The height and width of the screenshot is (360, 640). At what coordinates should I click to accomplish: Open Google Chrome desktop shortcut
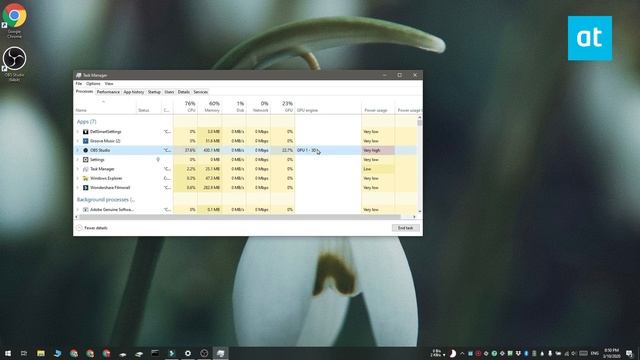click(x=14, y=20)
